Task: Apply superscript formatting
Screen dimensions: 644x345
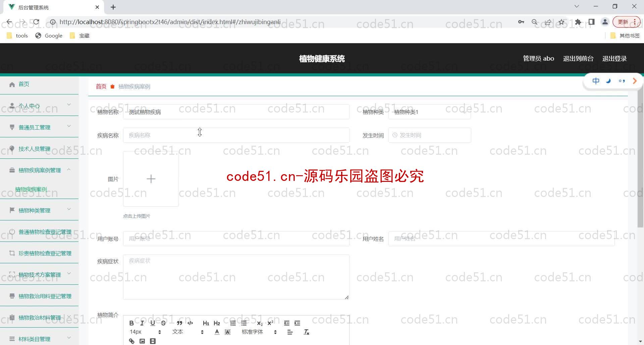Action: point(270,323)
